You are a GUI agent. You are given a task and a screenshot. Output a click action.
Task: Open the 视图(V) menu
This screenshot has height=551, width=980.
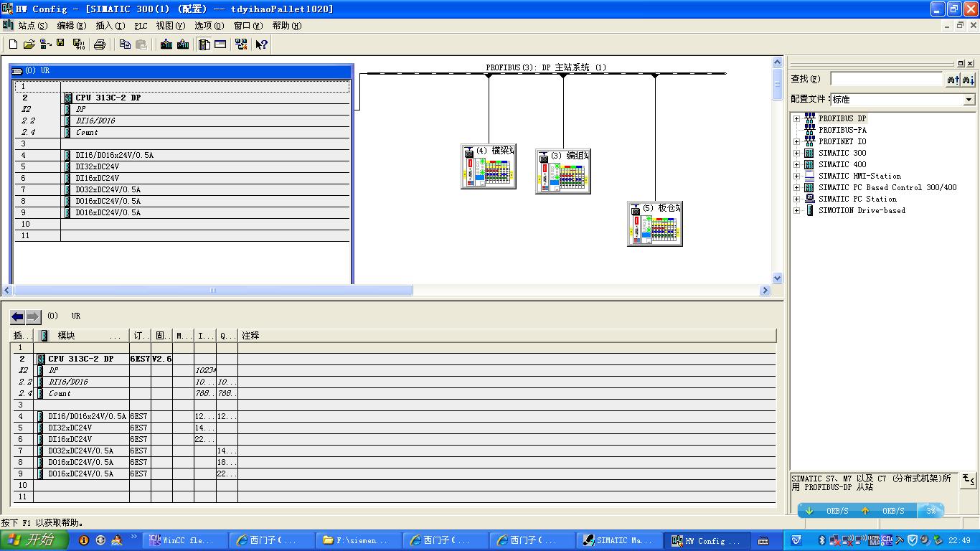click(171, 26)
